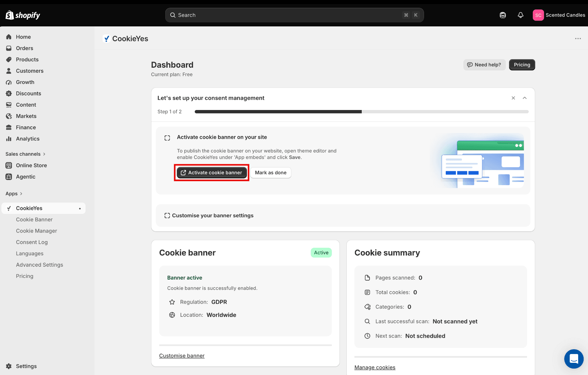588x375 pixels.
Task: Open Cookie Banner submenu item
Action: point(34,220)
